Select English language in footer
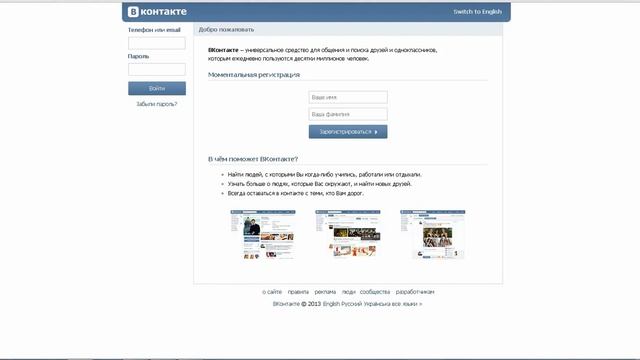640x360 pixels. (331, 304)
